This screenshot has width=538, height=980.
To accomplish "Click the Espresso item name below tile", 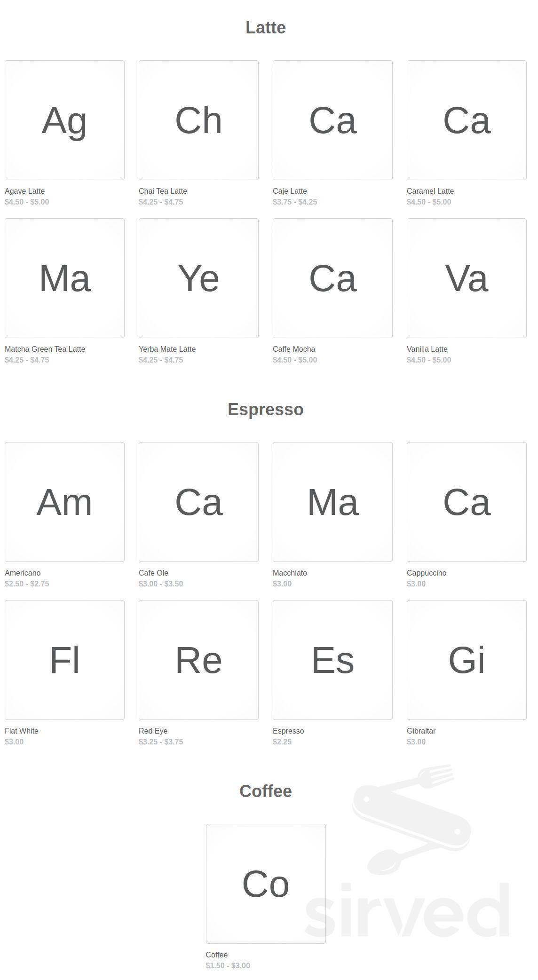I will coord(288,731).
